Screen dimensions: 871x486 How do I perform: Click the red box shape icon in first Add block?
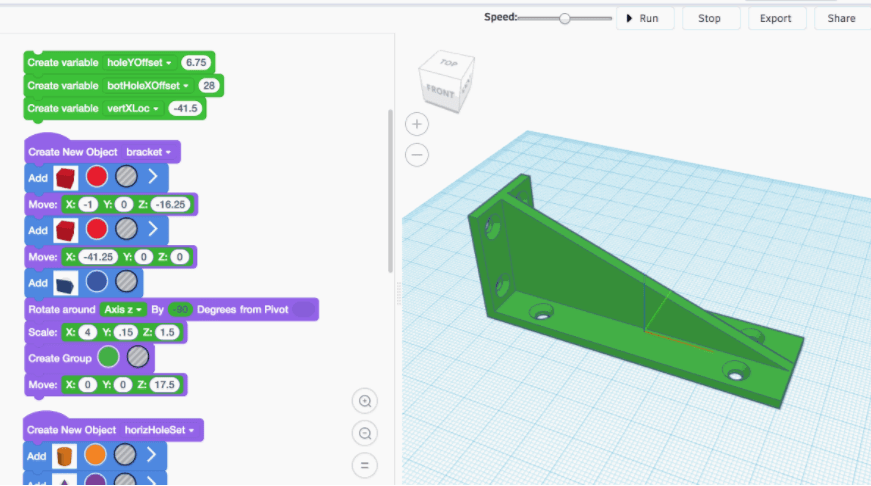65,178
